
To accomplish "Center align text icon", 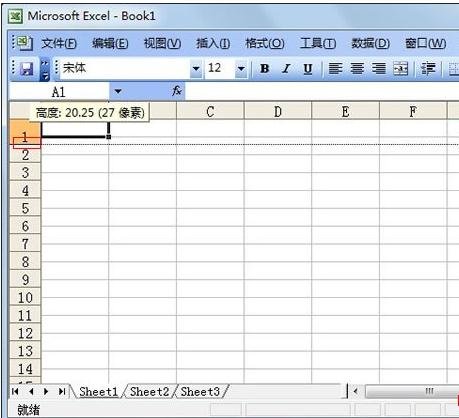I will point(357,69).
